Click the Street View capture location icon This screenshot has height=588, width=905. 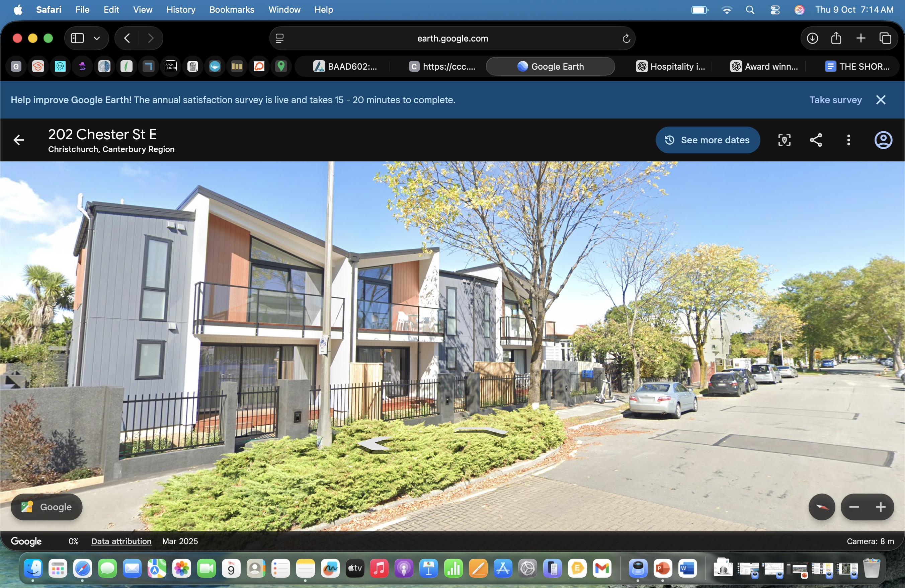tap(784, 140)
